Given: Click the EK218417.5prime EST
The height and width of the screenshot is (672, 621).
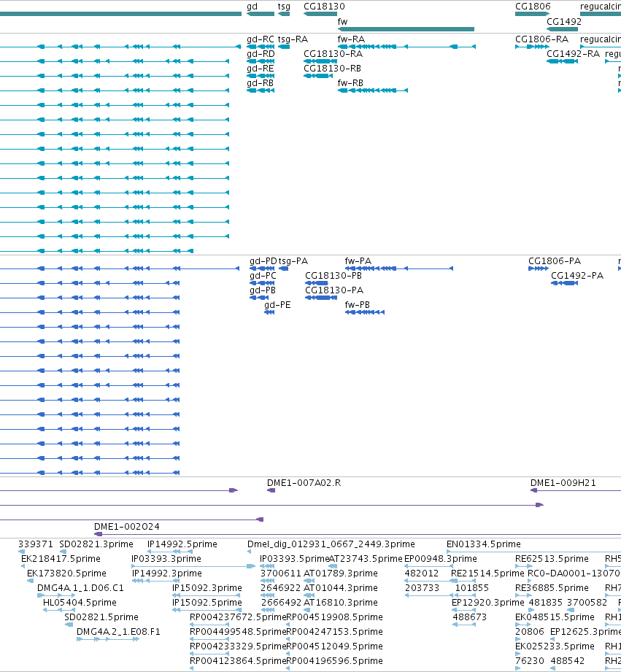Looking at the screenshot, I should (23, 567).
